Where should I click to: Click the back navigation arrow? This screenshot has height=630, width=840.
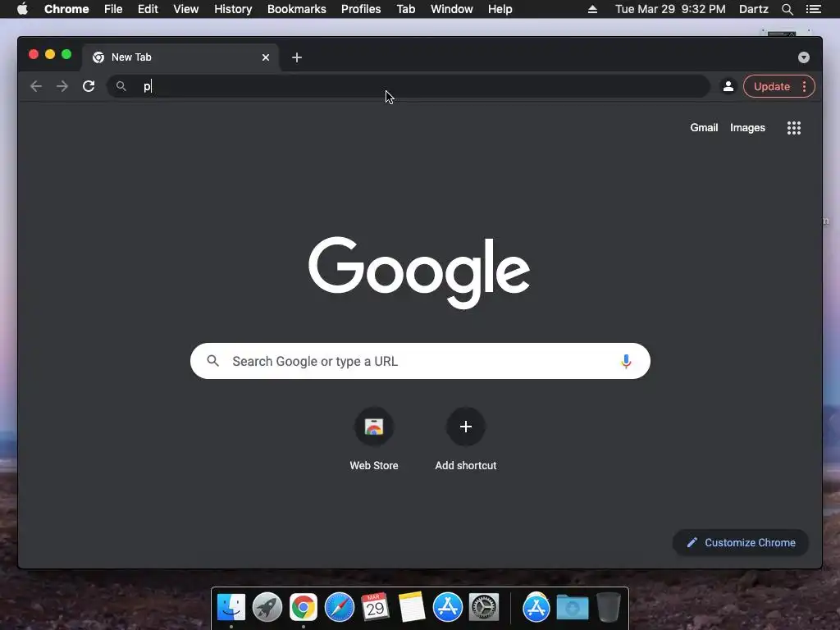point(36,86)
